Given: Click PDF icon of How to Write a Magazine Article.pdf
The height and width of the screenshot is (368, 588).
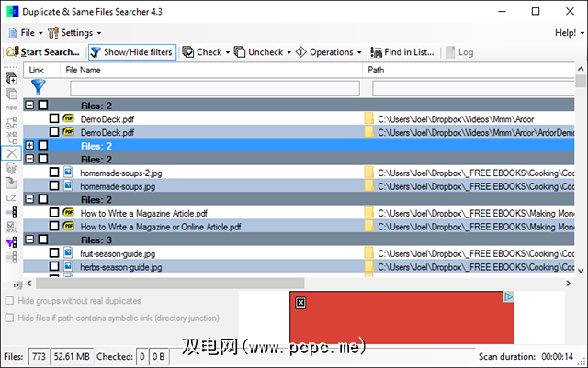Looking at the screenshot, I should tap(68, 213).
